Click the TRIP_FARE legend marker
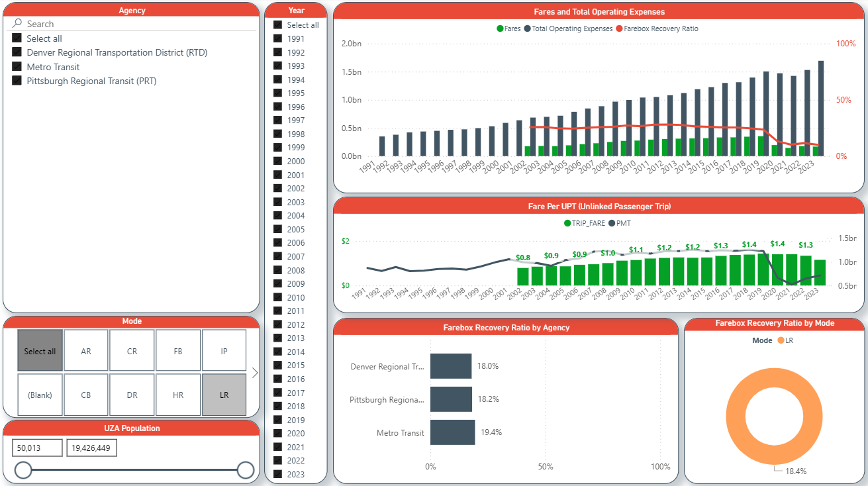Screen dimensions: 868x486 tap(567, 224)
